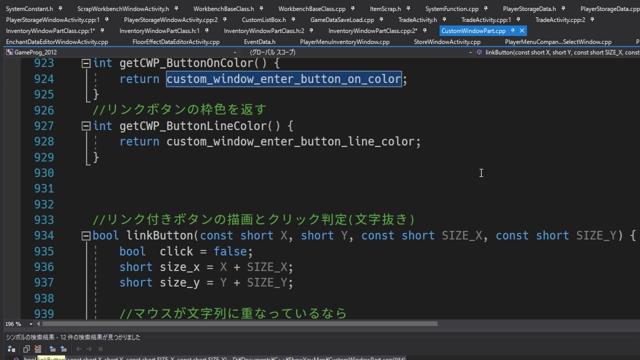Pin the InventoryWindowPartClass.h:2 tab

[311, 30]
